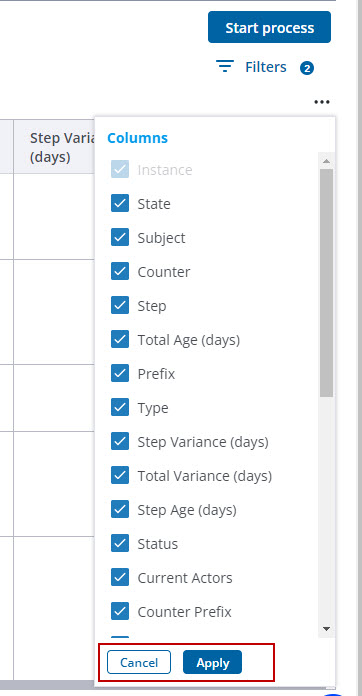Click the Filters funnel icon
Screen dimensions: 362x696
pos(225,67)
